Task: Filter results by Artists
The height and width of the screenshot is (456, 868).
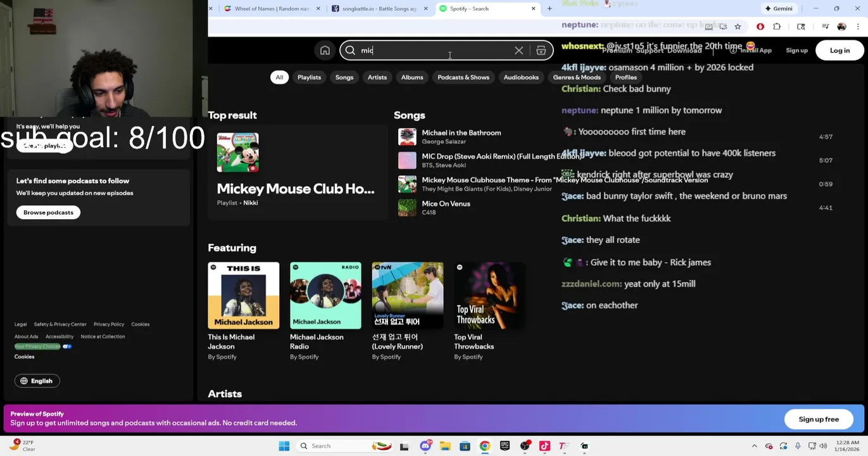Action: coord(377,77)
